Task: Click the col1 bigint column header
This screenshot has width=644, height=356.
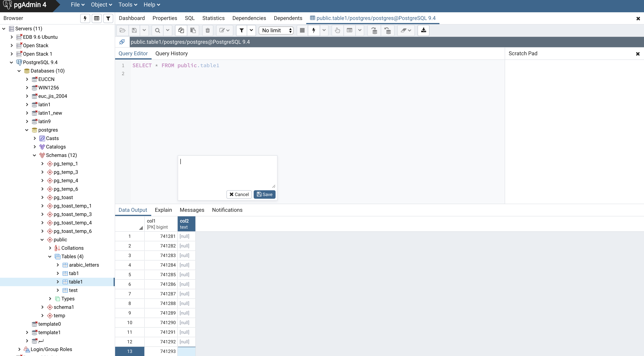Action: (161, 224)
